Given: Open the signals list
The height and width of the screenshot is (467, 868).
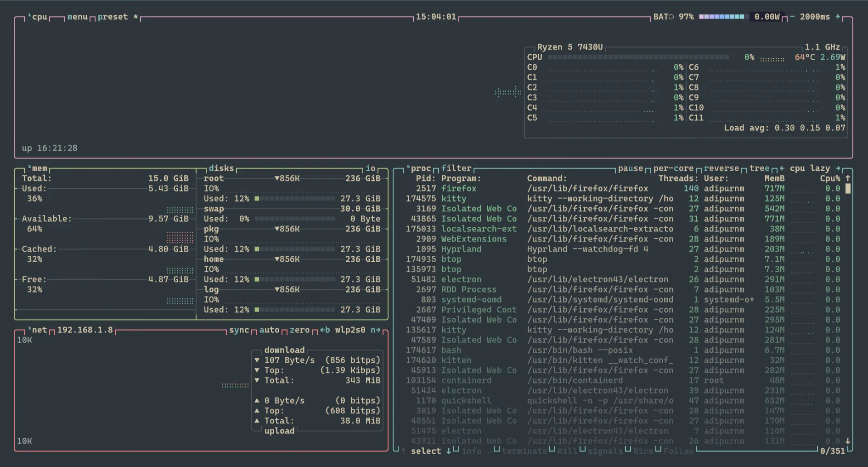Looking at the screenshot, I should (605, 451).
